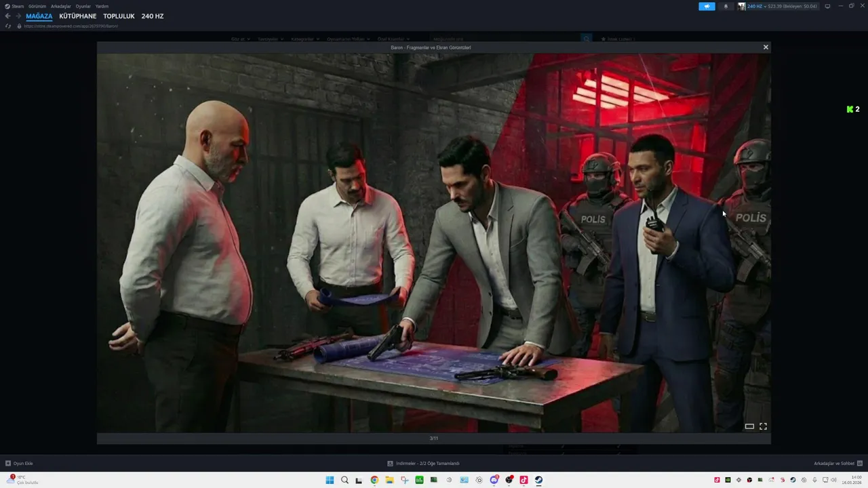
Task: Open the Arkadaşlar menu
Action: click(61, 6)
